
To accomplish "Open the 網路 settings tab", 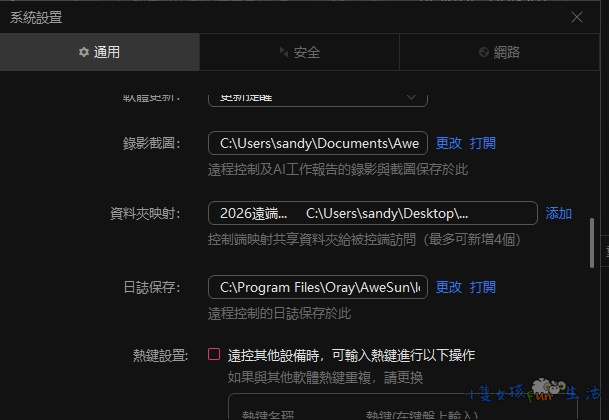I will tap(506, 52).
